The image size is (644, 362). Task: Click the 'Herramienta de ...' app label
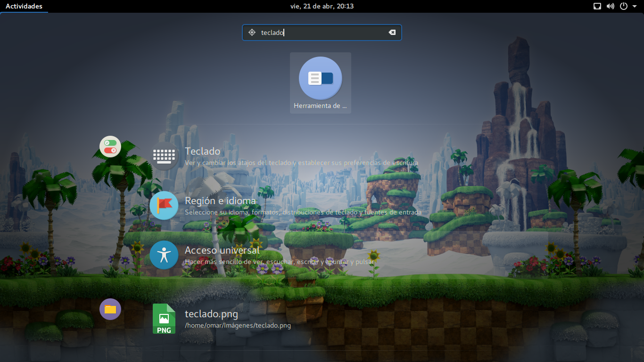320,106
